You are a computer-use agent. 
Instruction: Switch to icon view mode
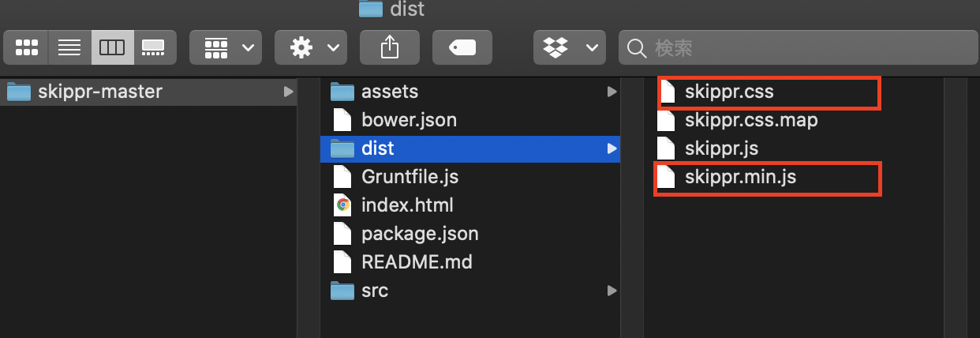point(26,48)
